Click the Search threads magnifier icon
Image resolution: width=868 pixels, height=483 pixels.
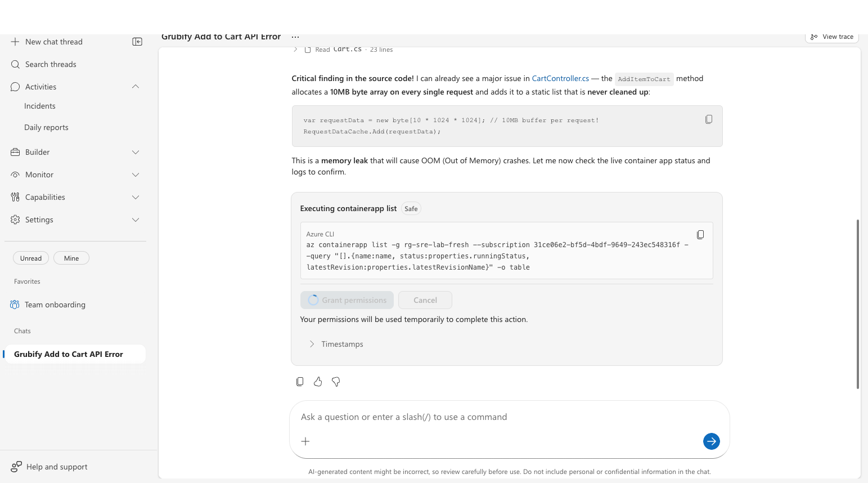coord(15,64)
